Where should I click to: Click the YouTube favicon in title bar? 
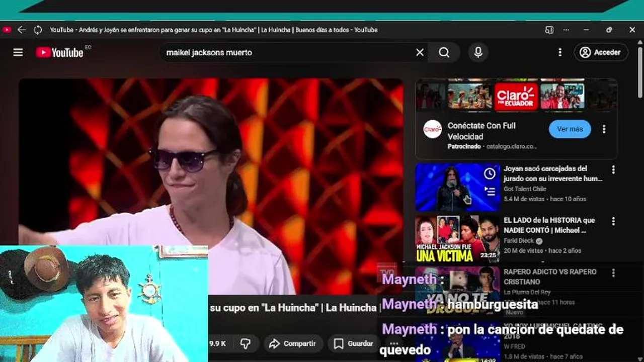(7, 30)
